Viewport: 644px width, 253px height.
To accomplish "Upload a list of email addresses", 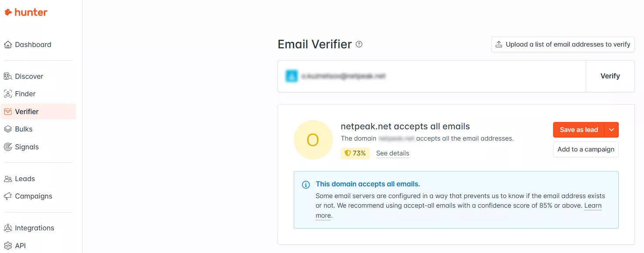I will 563,44.
